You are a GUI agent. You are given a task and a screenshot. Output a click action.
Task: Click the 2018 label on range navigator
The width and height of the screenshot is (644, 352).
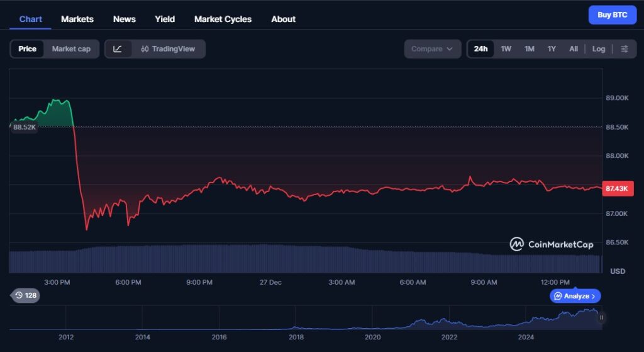[296, 337]
